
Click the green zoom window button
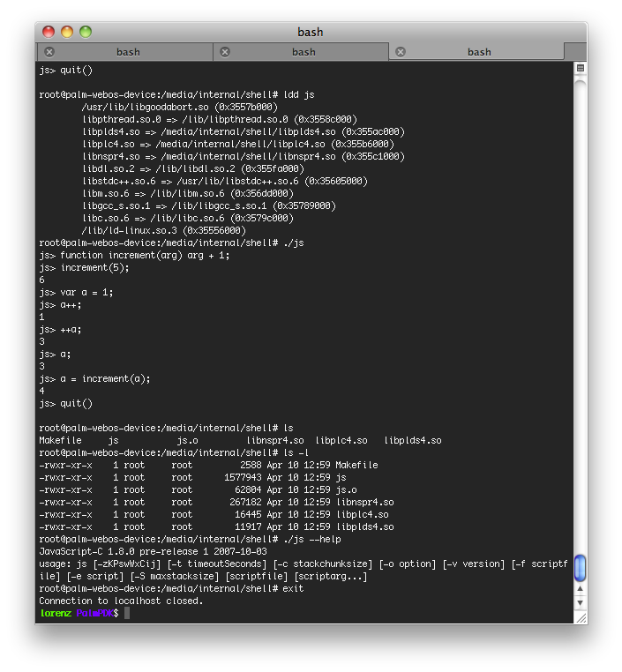pyautogui.click(x=86, y=32)
